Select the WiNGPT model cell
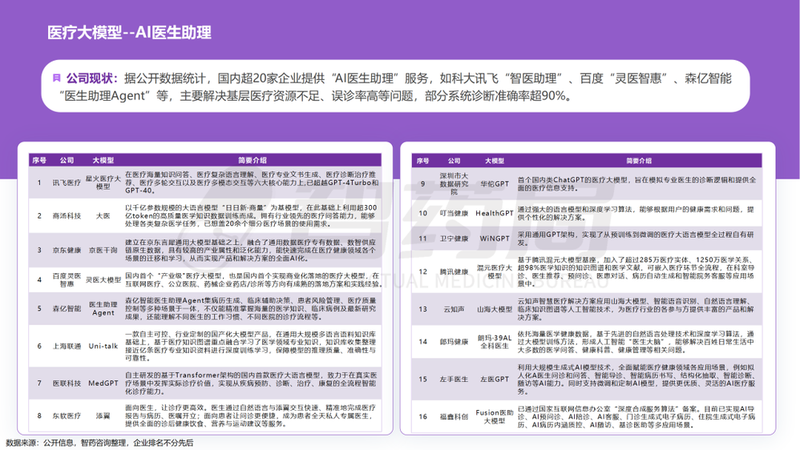Viewport: 800px width, 450px height. [x=494, y=238]
